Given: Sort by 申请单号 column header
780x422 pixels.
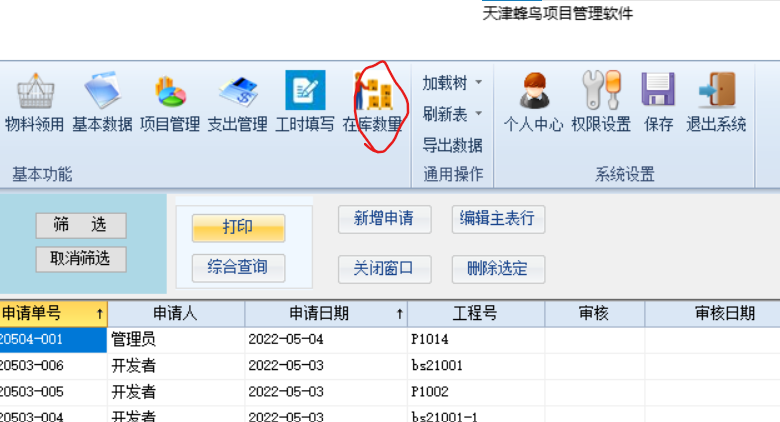Looking at the screenshot, I should pos(53,314).
